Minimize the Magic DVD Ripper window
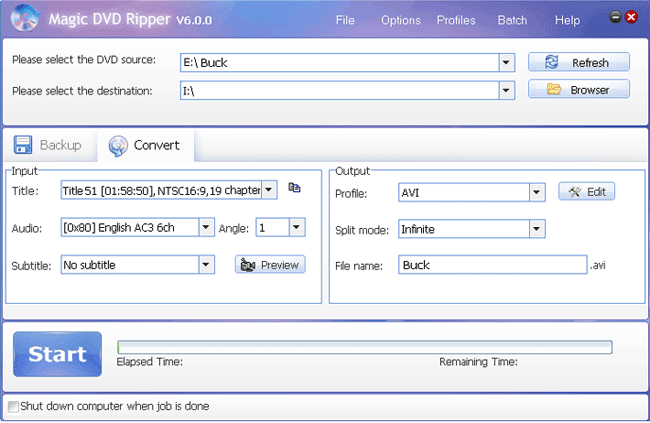Image resolution: width=650 pixels, height=423 pixels. [x=616, y=17]
